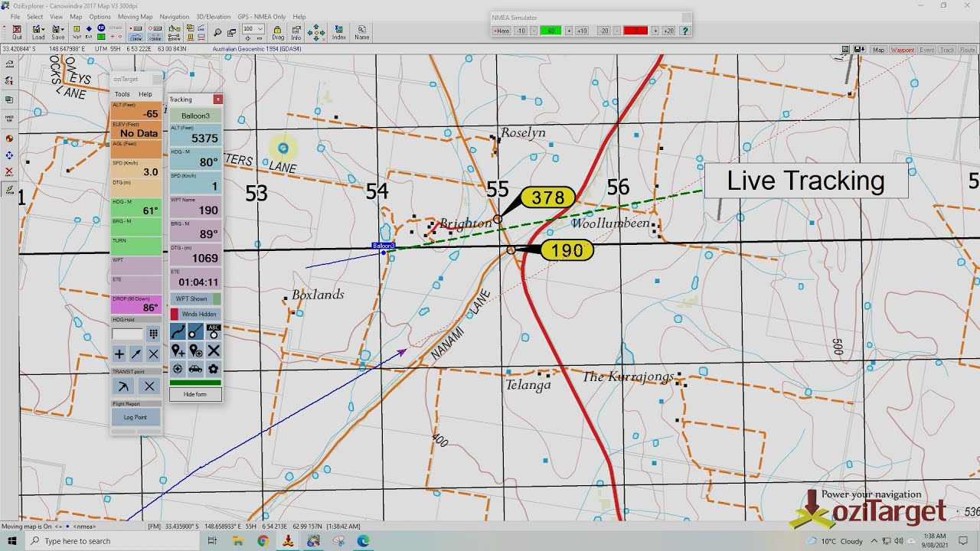Expand the Load button dropdown arrow
The height and width of the screenshot is (551, 980).
tap(44, 29)
